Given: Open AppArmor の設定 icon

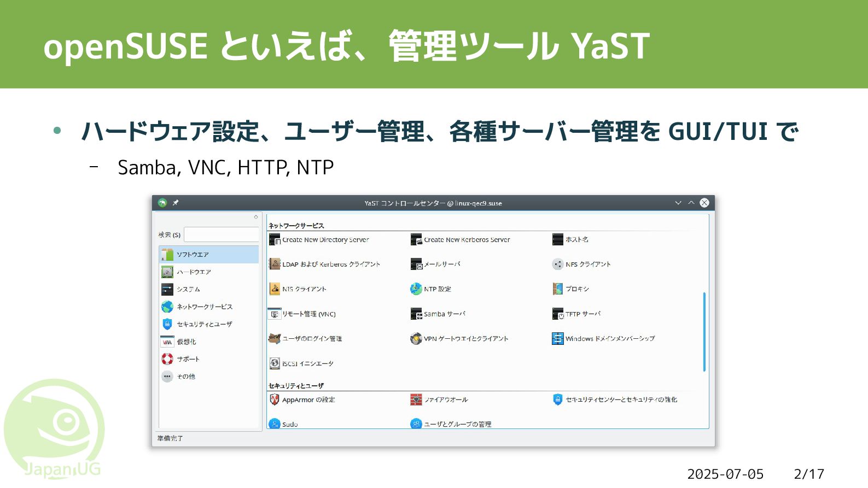Looking at the screenshot, I should point(275,399).
